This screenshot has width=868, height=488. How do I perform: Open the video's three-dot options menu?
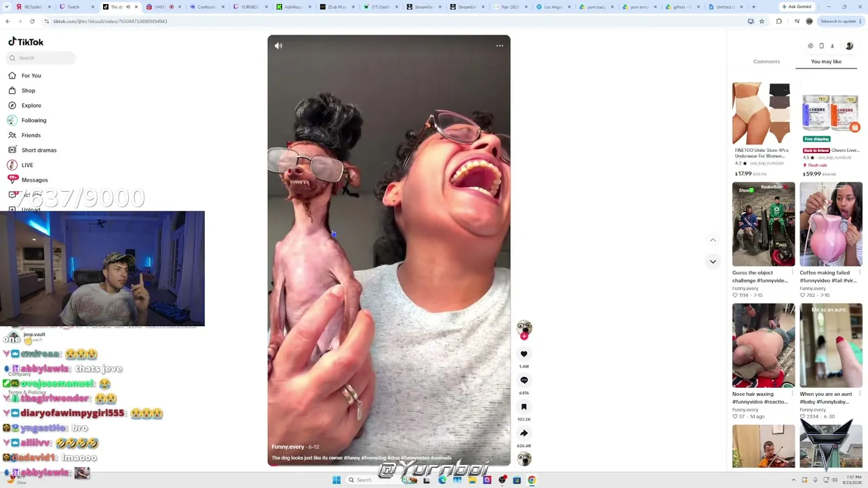pos(500,45)
